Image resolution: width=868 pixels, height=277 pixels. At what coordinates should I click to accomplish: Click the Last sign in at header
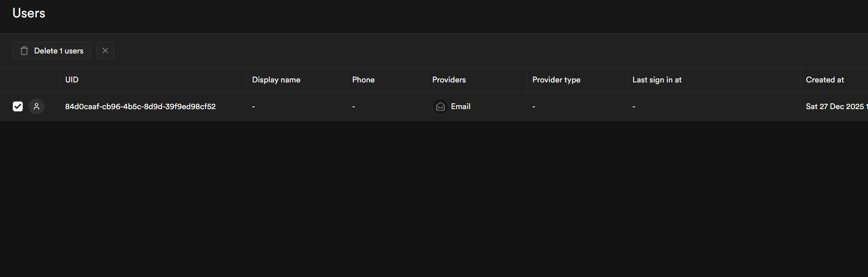pos(657,80)
